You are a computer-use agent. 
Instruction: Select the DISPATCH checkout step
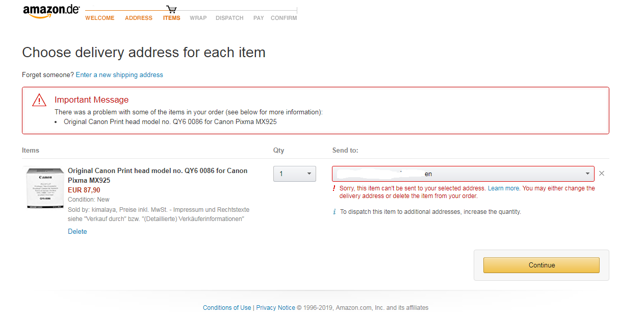tap(229, 18)
